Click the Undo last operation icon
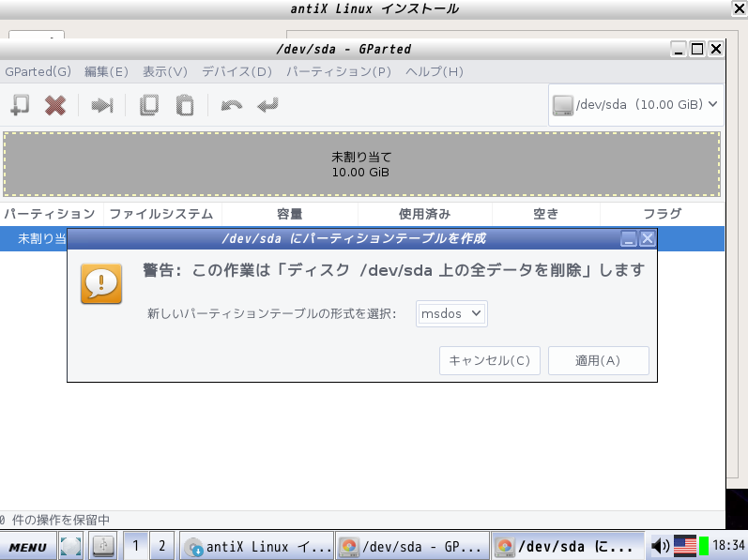The height and width of the screenshot is (560, 748). (232, 105)
